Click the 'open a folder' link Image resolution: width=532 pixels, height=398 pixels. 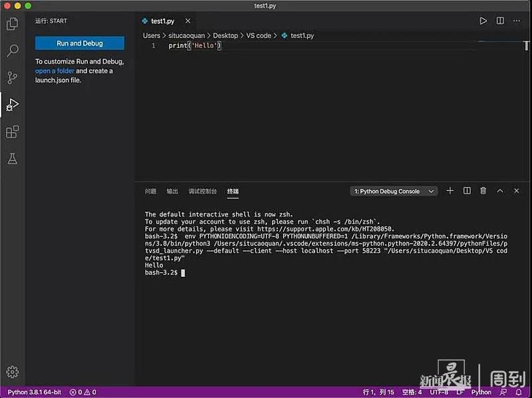click(x=55, y=71)
